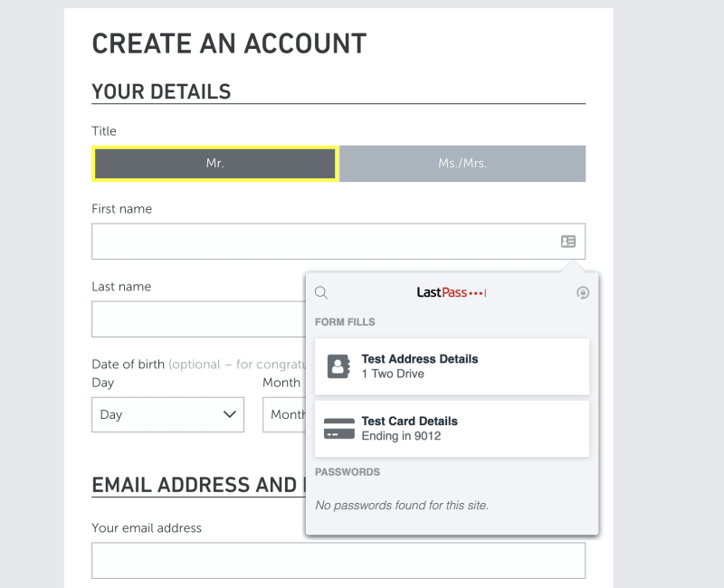
Task: Click the LastPass form fill icon in First name field
Action: coord(568,242)
